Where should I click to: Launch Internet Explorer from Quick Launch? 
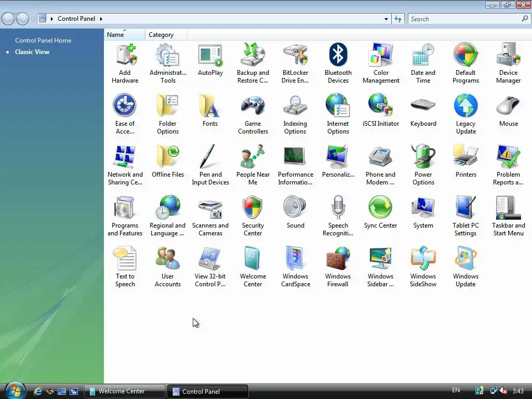tap(37, 391)
